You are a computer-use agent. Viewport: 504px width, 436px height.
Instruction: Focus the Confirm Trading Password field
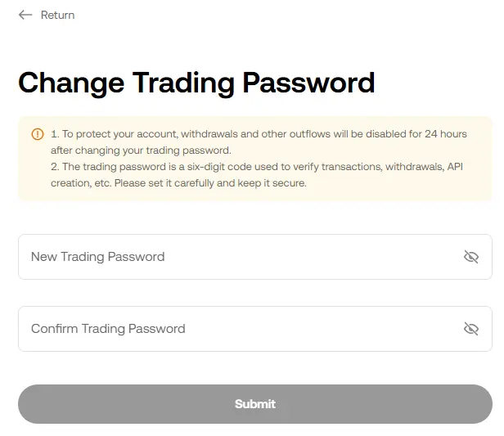click(x=255, y=329)
